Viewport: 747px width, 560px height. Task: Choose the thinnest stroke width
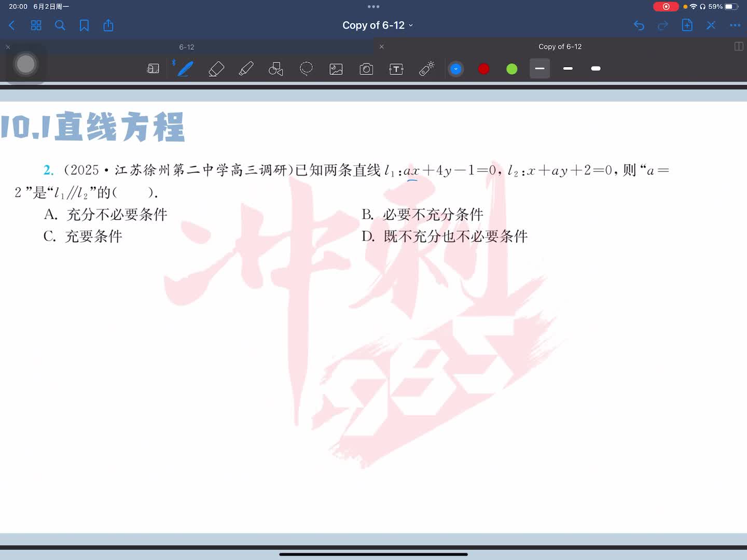pyautogui.click(x=539, y=68)
